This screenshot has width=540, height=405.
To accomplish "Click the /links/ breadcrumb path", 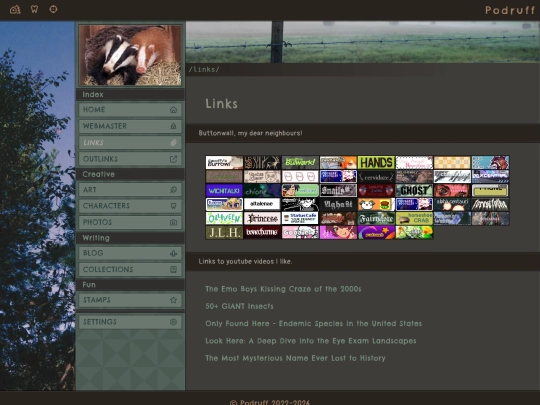I will 204,69.
